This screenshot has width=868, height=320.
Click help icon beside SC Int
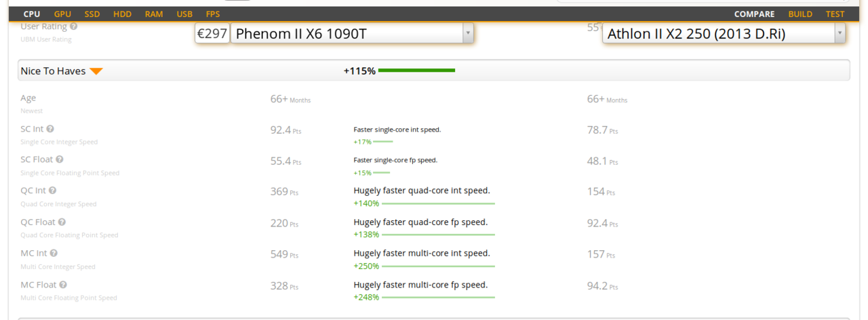[x=50, y=129]
